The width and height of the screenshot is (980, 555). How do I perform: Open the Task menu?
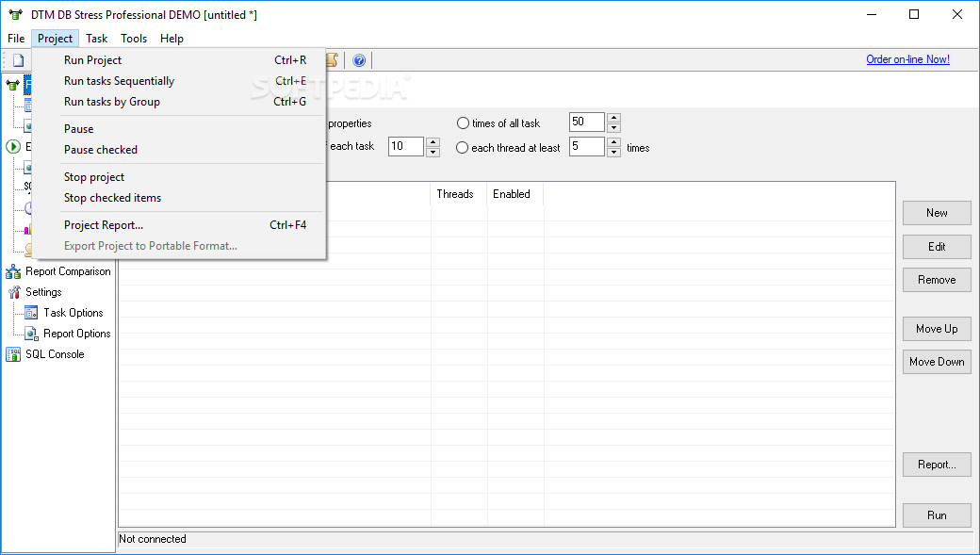pyautogui.click(x=97, y=39)
